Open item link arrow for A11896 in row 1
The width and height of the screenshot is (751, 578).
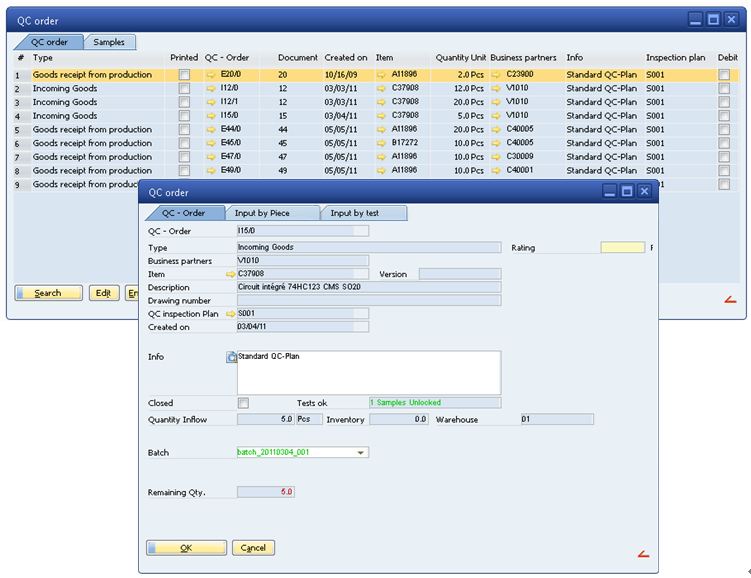click(x=383, y=75)
